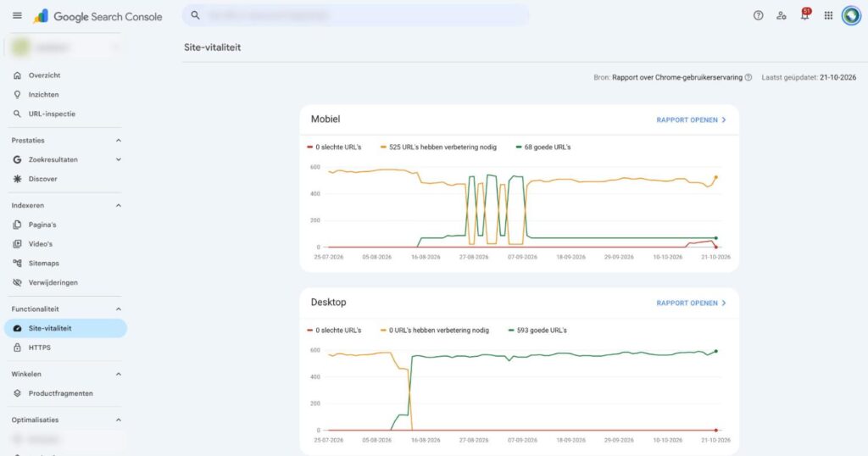Open user management settings icon

point(781,15)
